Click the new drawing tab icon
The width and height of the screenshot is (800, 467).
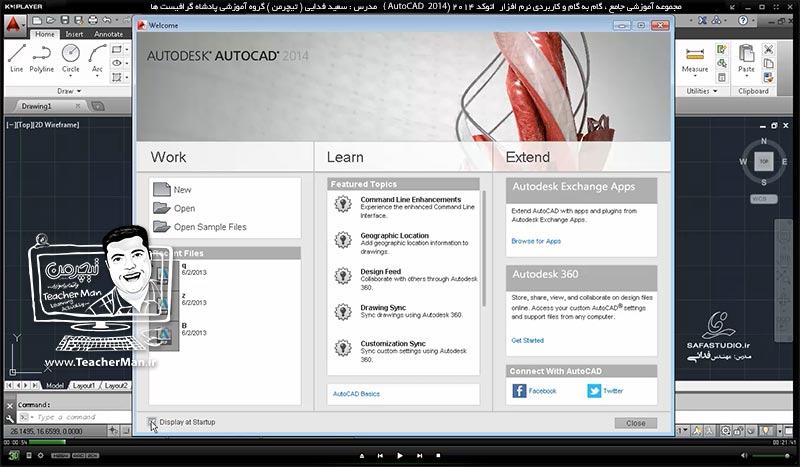coord(97,106)
